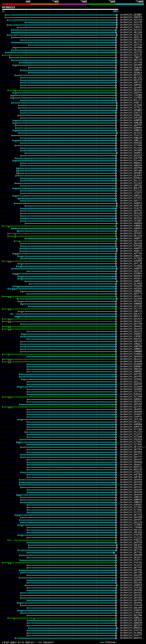
Task: Click the orange ~40% identity legend swatch
Action: (45, 4)
